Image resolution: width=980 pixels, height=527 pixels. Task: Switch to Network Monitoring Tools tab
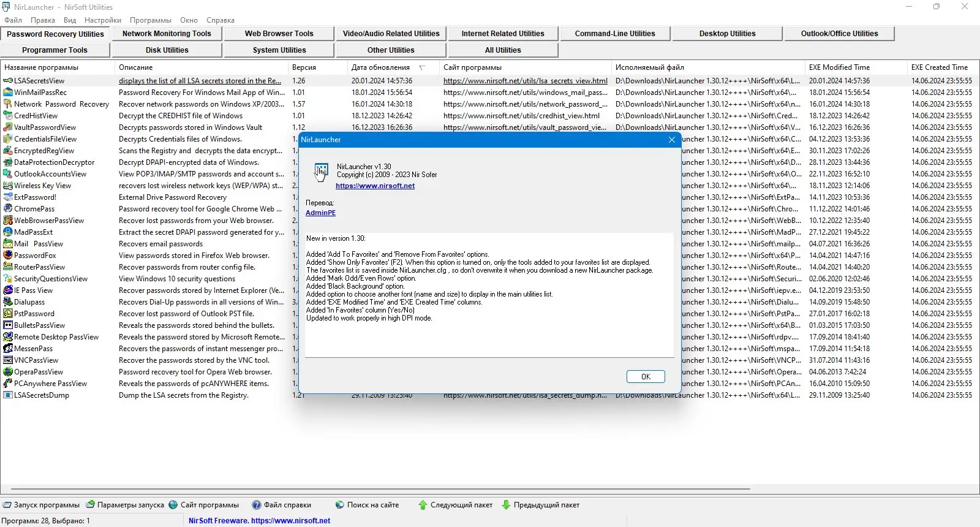[x=167, y=34]
